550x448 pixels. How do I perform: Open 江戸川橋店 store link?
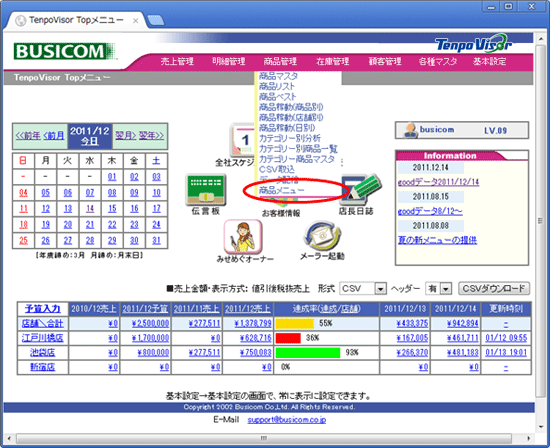(42, 338)
